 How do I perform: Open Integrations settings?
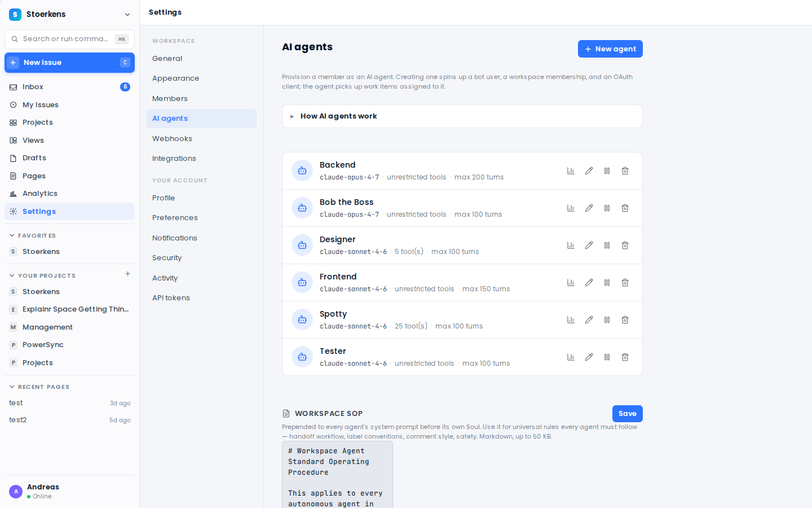(201, 159)
